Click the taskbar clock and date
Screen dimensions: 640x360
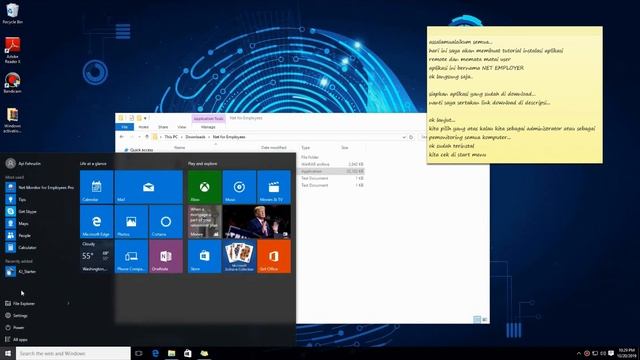point(627,353)
